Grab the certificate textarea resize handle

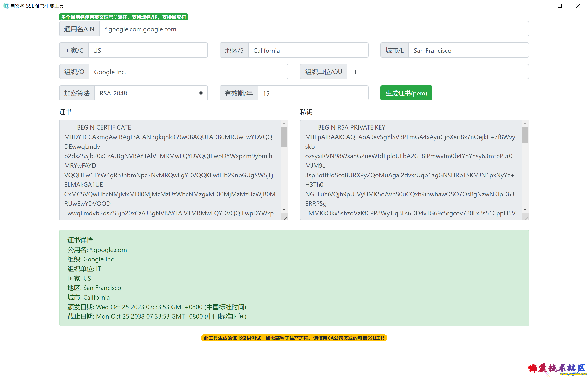tap(286, 218)
